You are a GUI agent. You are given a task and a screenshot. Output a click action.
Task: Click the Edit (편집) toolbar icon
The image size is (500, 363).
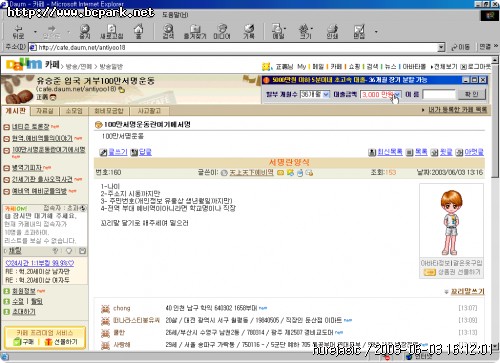tap(359, 31)
